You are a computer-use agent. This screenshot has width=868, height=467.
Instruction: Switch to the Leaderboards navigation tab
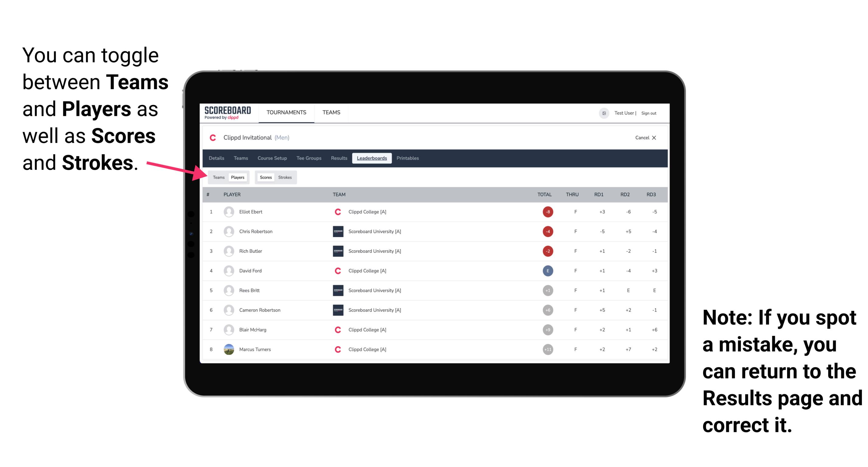[x=372, y=158]
